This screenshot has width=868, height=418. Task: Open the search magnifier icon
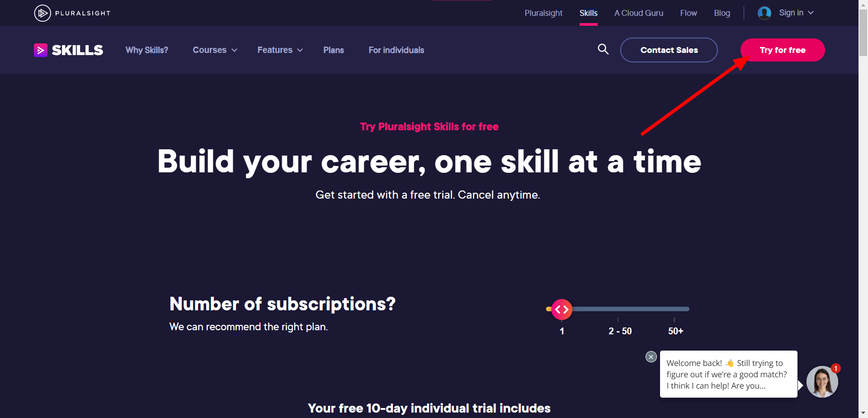click(x=603, y=49)
